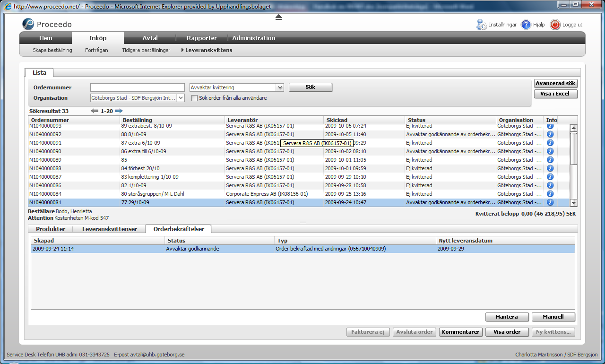
Task: Click the Proceedo logo
Action: click(x=47, y=24)
